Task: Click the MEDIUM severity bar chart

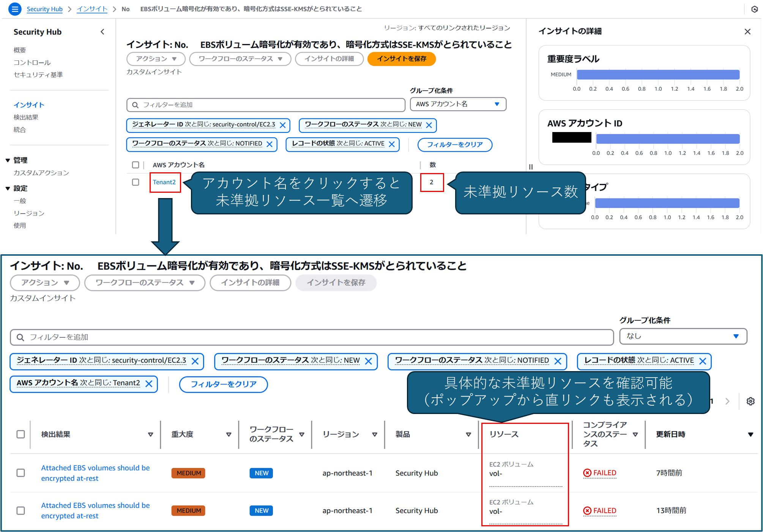Action: [658, 74]
